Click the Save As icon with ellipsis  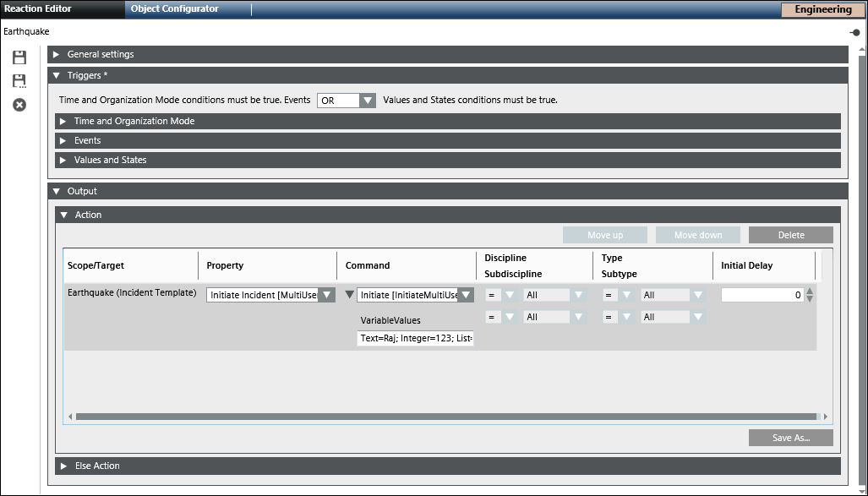[19, 81]
